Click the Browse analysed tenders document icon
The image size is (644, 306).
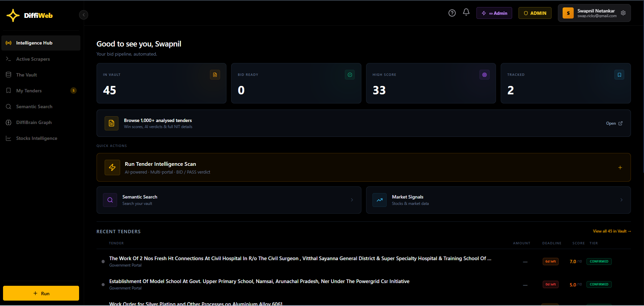111,123
